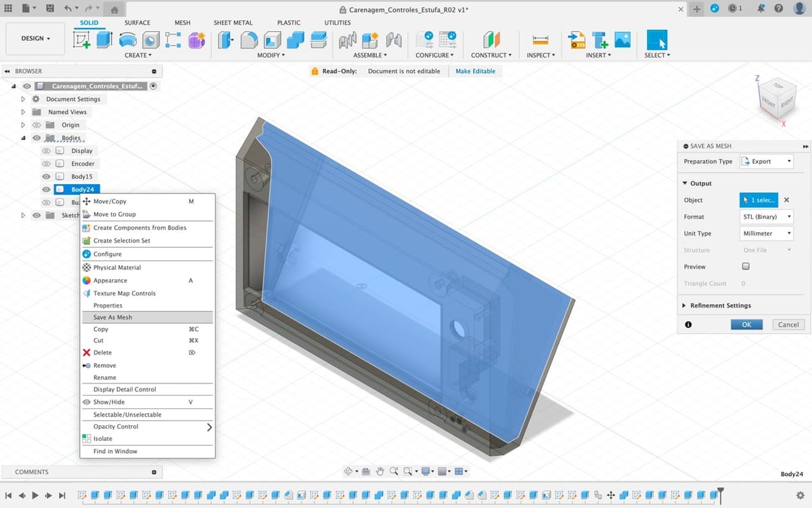The height and width of the screenshot is (508, 812).
Task: Click the ViewCube Front face
Action: coord(767,100)
